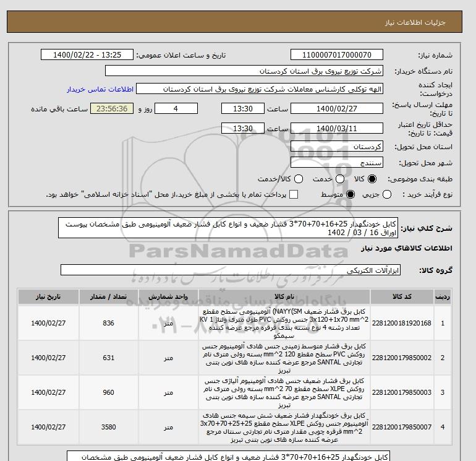Click quantity 836 in row 1
This screenshot has width=476, height=461.
coord(108,323)
